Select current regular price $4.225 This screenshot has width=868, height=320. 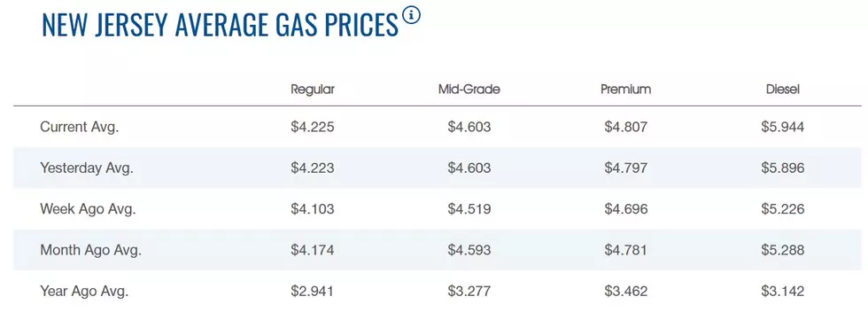313,128
